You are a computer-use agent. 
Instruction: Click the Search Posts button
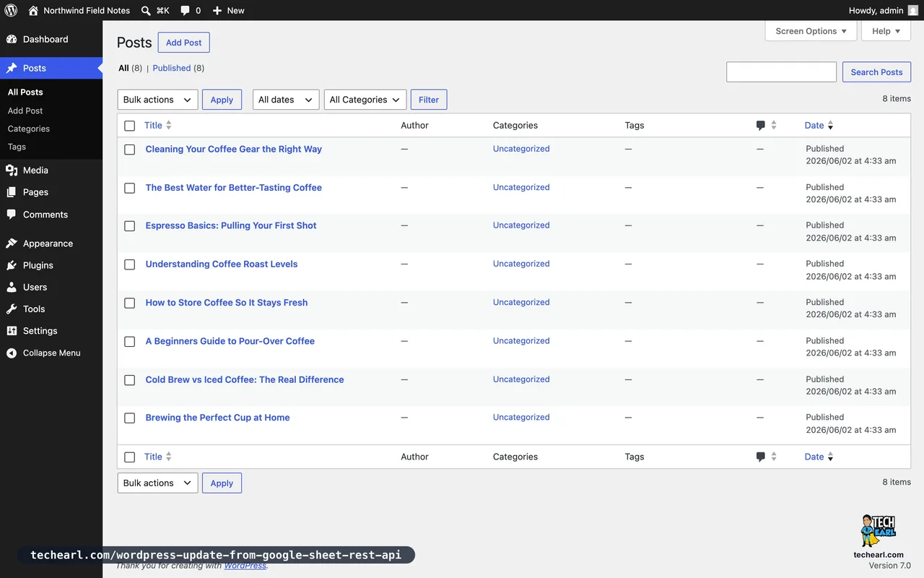point(876,72)
